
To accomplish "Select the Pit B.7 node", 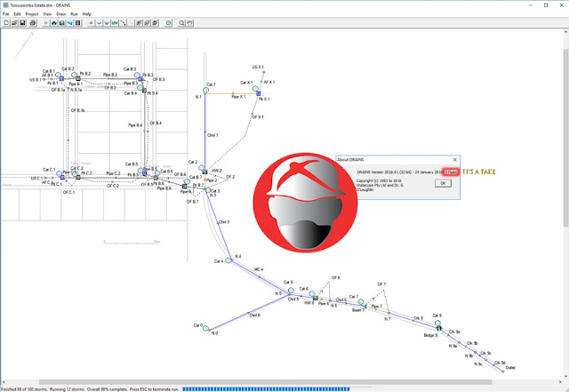I will coord(184,186).
